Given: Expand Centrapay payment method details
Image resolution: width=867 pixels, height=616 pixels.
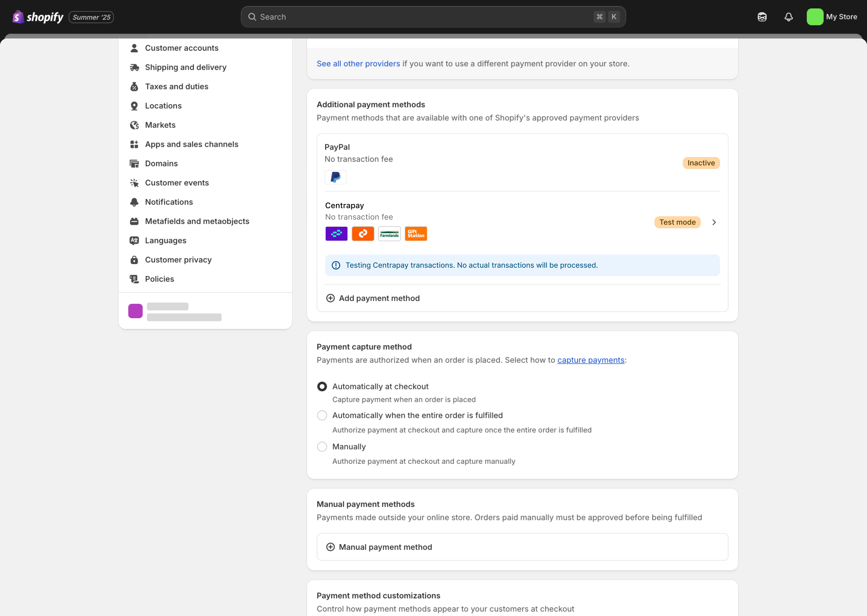Looking at the screenshot, I should pyautogui.click(x=714, y=222).
